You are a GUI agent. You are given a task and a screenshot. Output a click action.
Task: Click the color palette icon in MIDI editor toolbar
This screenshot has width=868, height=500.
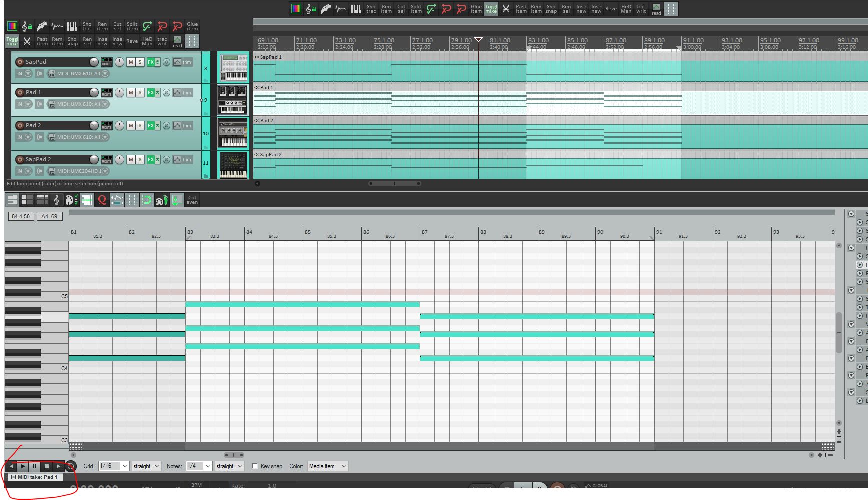tap(72, 200)
